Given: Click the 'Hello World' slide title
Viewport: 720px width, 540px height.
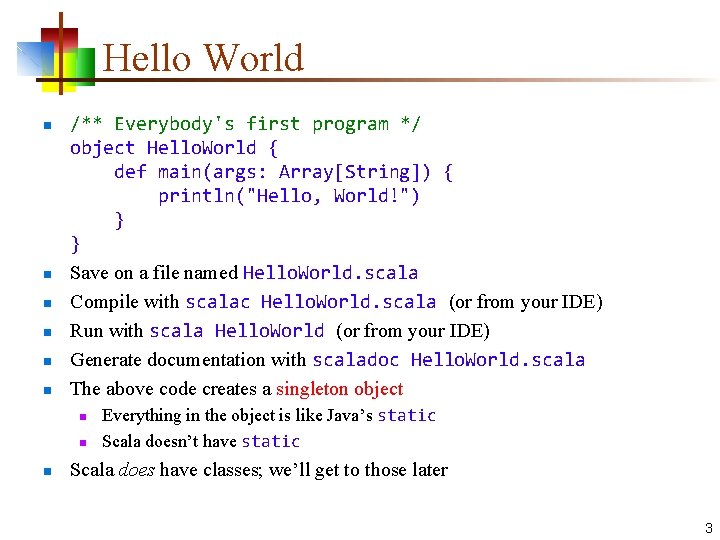Looking at the screenshot, I should tap(202, 58).
